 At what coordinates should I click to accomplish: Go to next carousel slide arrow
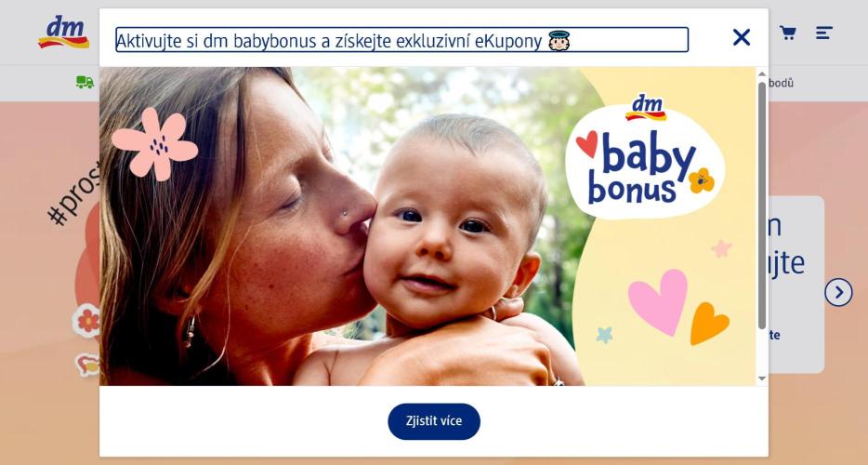(x=838, y=292)
